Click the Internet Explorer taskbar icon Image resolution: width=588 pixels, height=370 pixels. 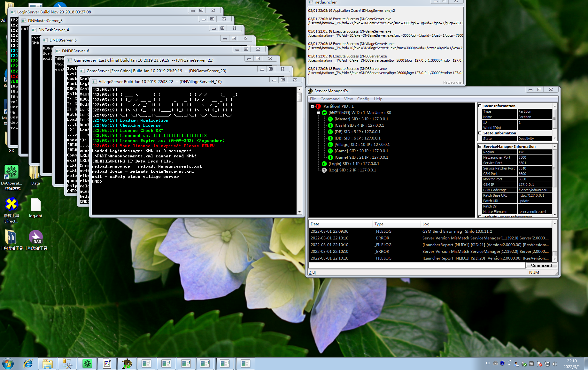[x=28, y=363]
